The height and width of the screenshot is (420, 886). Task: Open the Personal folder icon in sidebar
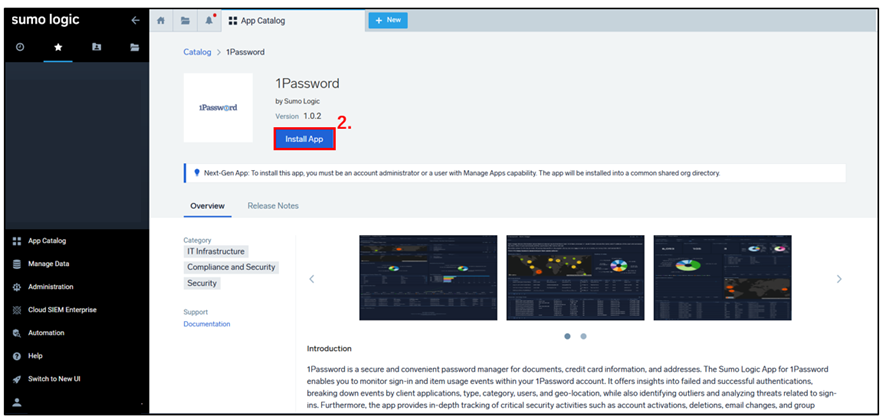[x=96, y=47]
